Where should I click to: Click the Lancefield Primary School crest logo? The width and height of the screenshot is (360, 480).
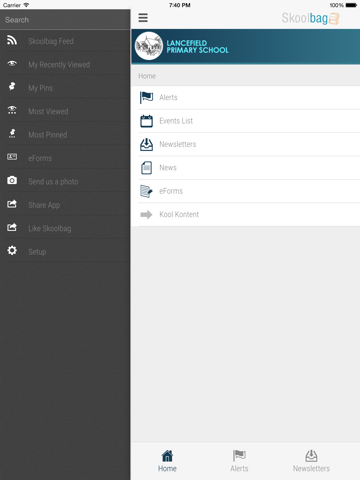click(x=149, y=46)
